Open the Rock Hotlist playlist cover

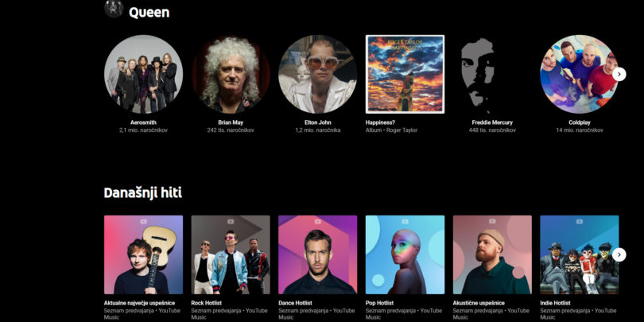[x=231, y=254]
